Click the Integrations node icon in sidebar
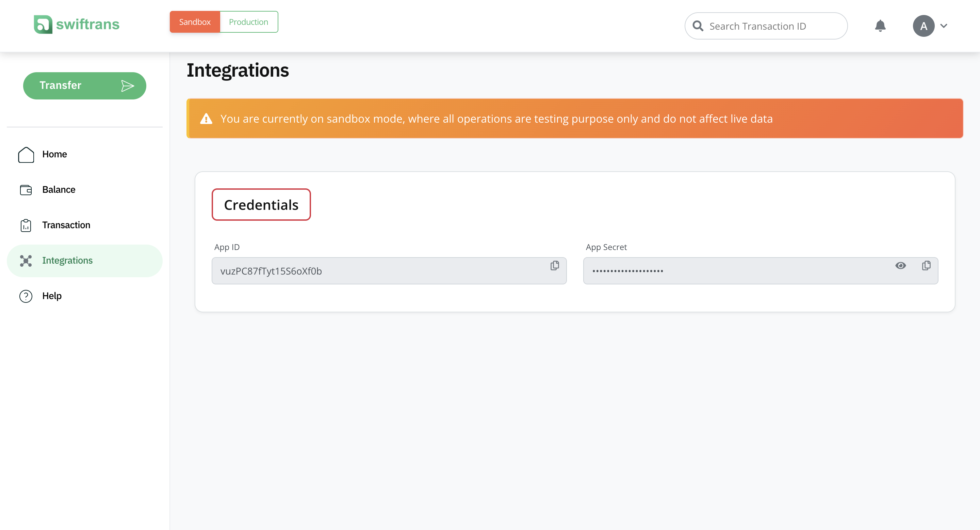This screenshot has height=530, width=980. tap(26, 261)
